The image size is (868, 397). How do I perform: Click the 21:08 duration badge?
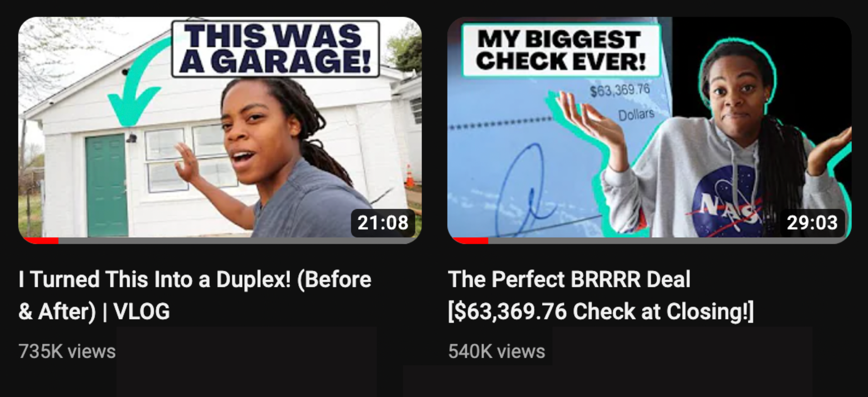click(x=383, y=222)
